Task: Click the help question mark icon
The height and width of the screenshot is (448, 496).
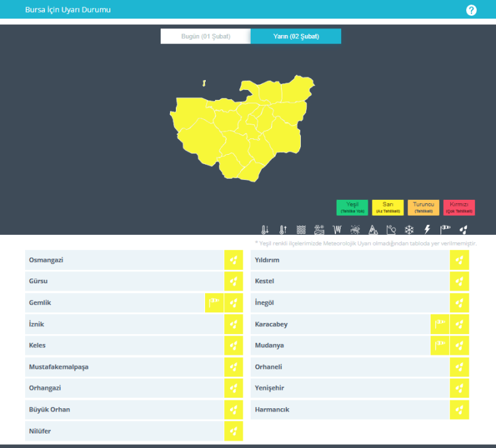Action: (x=471, y=10)
